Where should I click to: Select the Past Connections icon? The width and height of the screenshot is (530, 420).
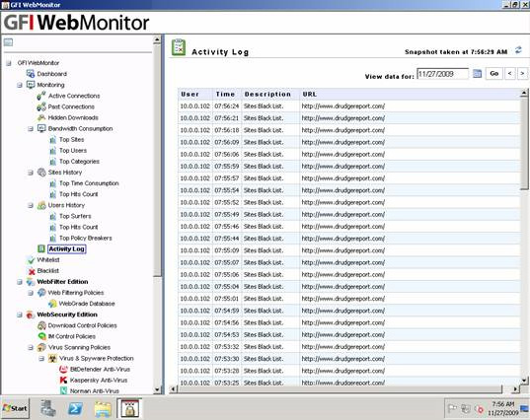(x=41, y=106)
